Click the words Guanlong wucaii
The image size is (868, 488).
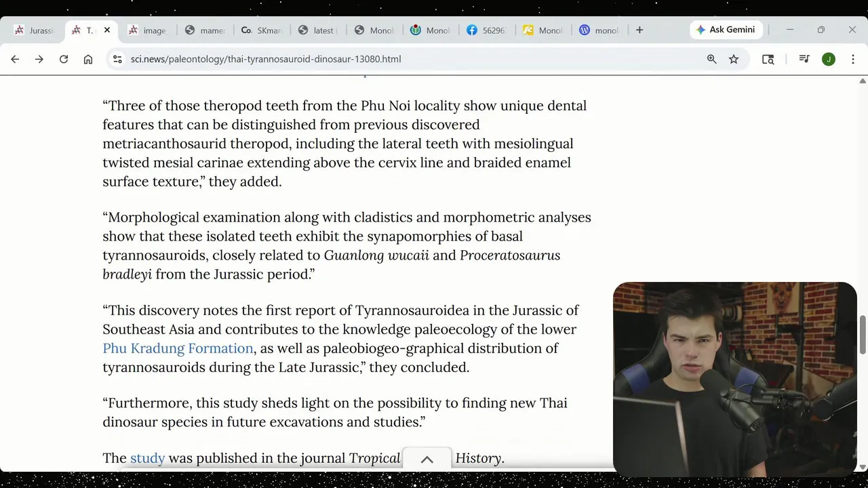[376, 256]
